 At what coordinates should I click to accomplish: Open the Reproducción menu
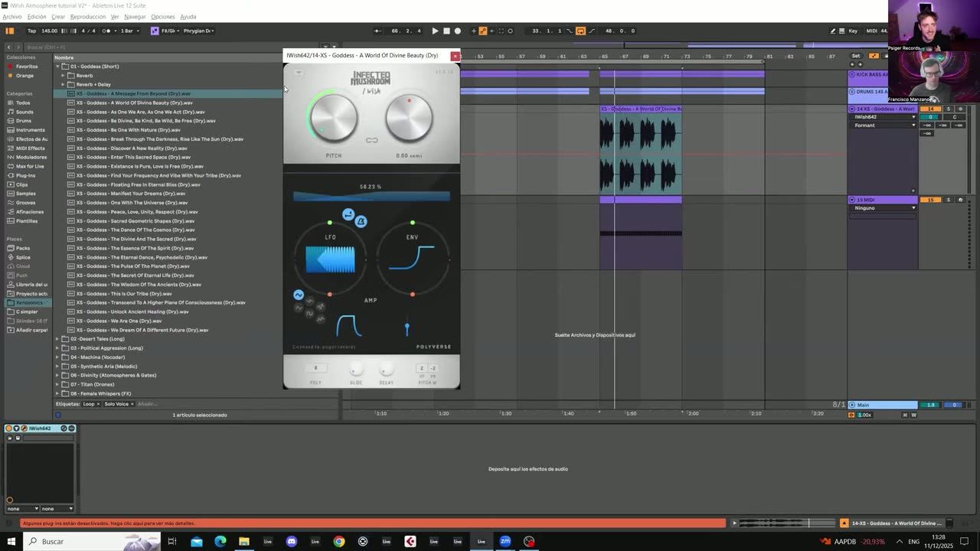pyautogui.click(x=88, y=17)
